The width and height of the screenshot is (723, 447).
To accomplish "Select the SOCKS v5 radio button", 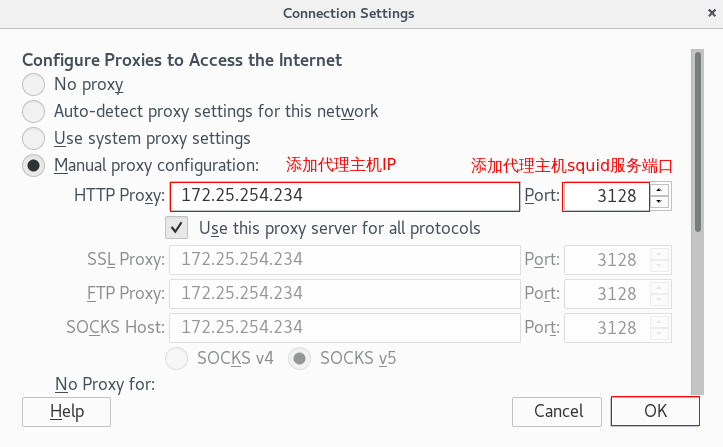I will tap(299, 358).
